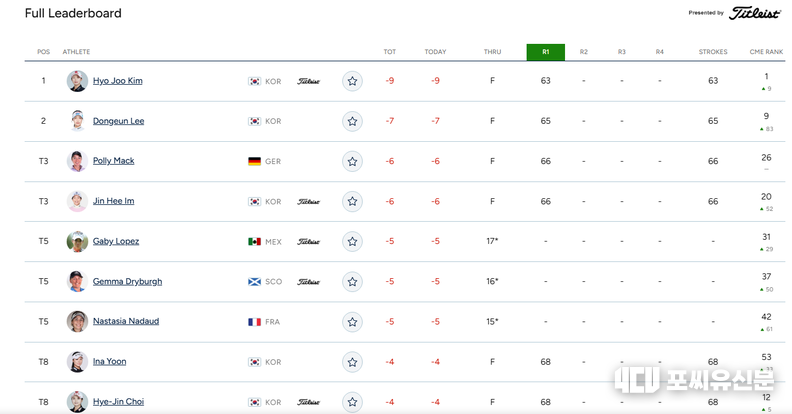The height and width of the screenshot is (414, 792).
Task: Click the Titleist logo in header
Action: point(754,13)
